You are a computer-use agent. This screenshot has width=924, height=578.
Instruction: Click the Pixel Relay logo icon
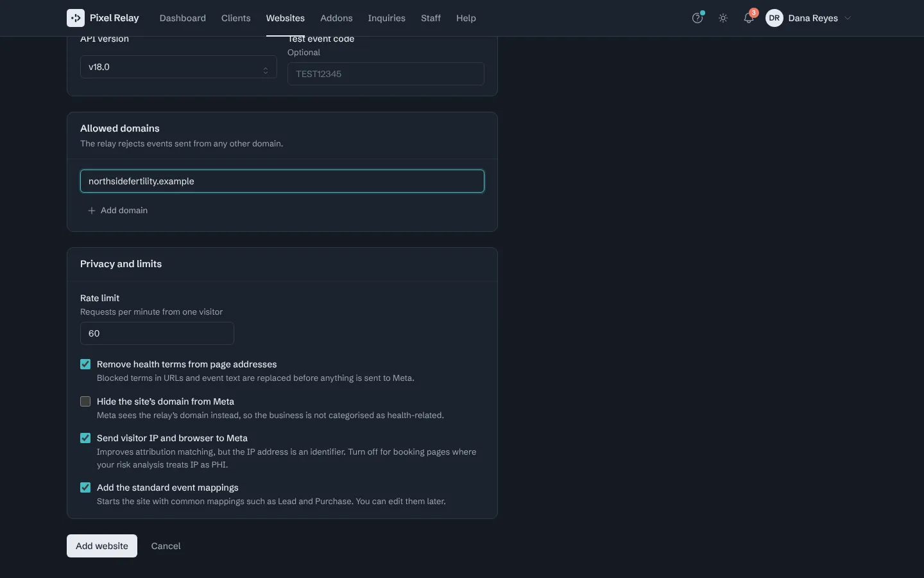point(76,18)
